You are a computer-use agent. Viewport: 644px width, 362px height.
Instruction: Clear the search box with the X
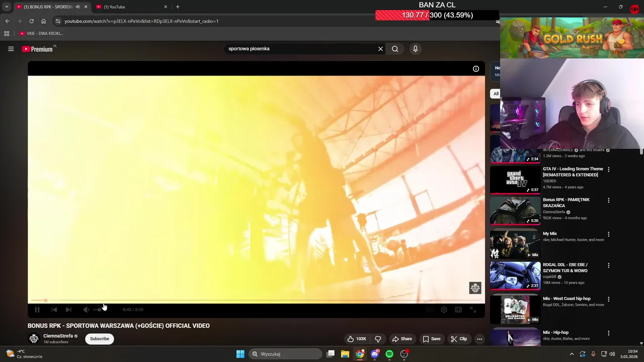(380, 49)
